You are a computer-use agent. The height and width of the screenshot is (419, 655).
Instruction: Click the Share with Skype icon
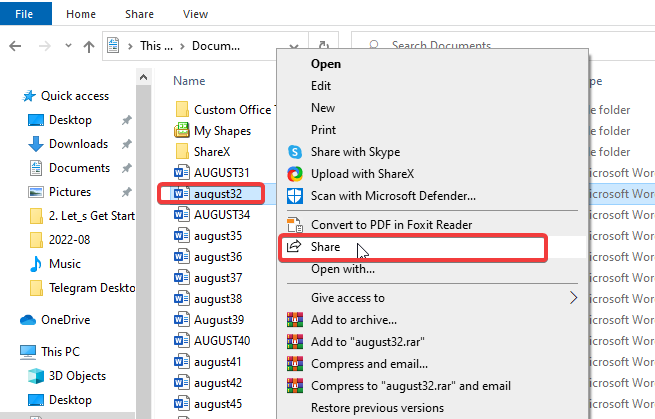pos(295,152)
